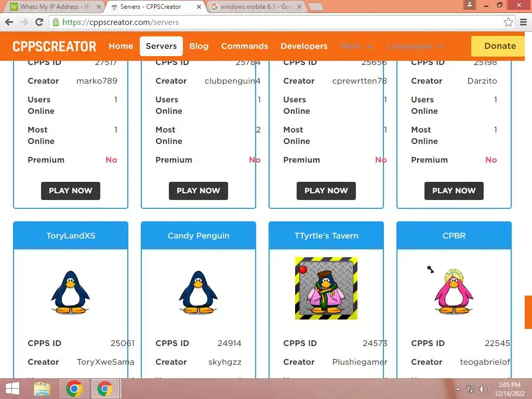
Task: Click the CPBR pink penguin avatar
Action: [454, 291]
